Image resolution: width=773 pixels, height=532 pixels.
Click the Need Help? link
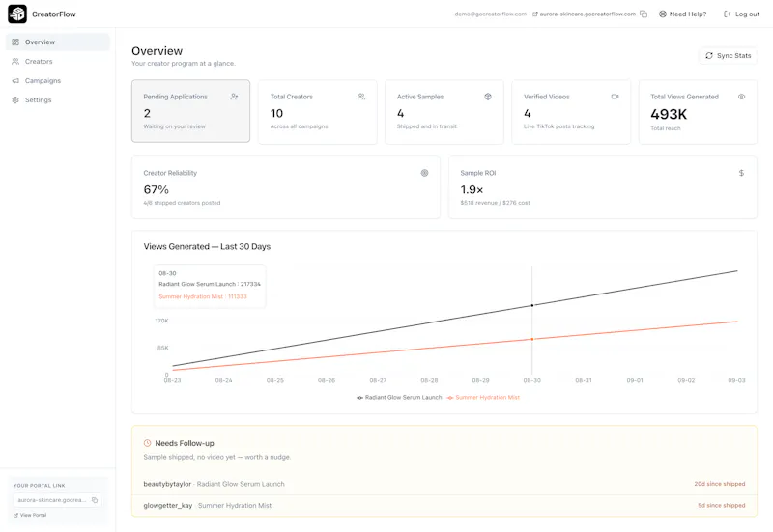(x=683, y=14)
